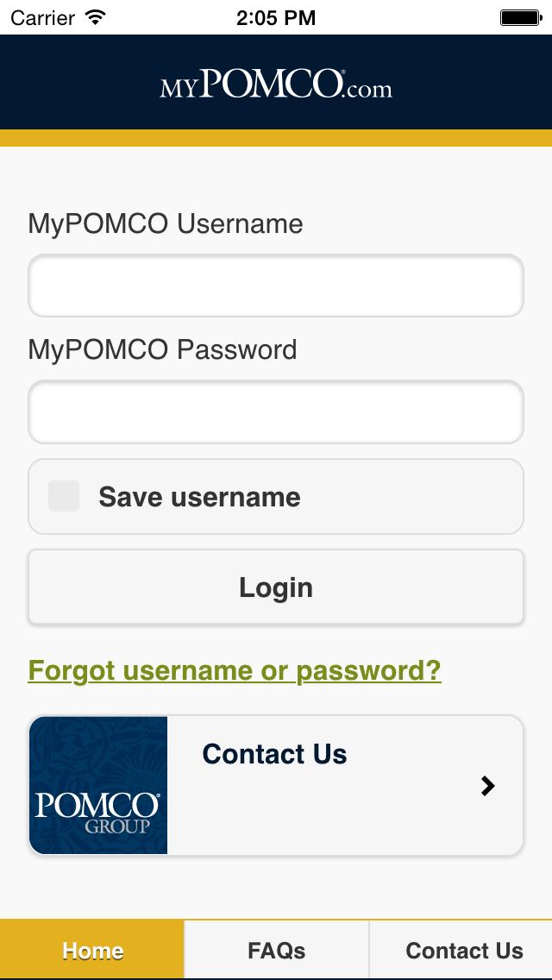Open the Contact Us tab at bottom
This screenshot has width=552, height=980.
[465, 950]
